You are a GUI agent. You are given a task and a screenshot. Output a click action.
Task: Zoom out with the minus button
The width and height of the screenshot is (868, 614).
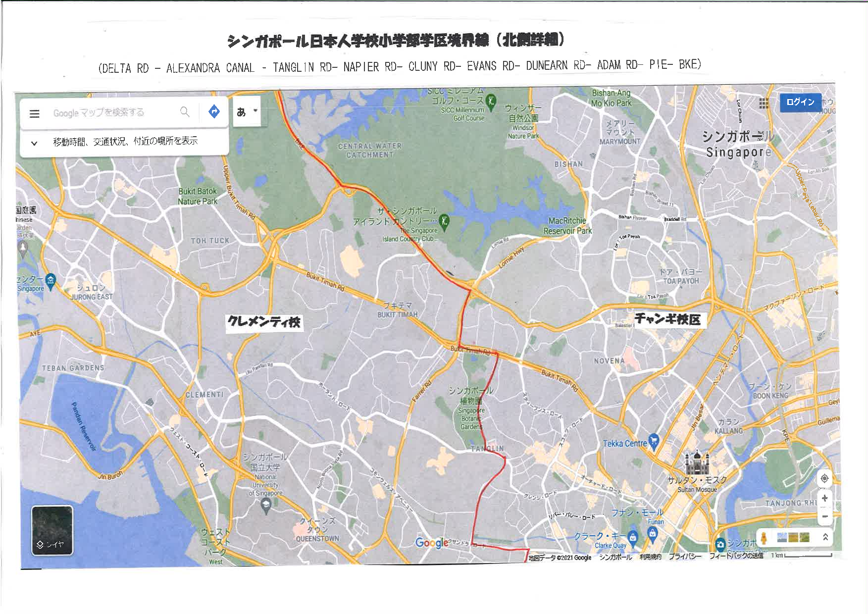824,516
